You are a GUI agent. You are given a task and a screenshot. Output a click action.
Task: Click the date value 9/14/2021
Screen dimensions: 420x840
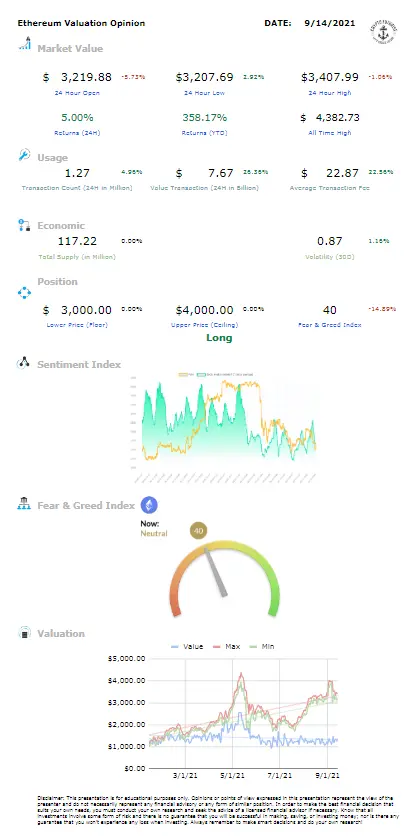click(x=329, y=24)
